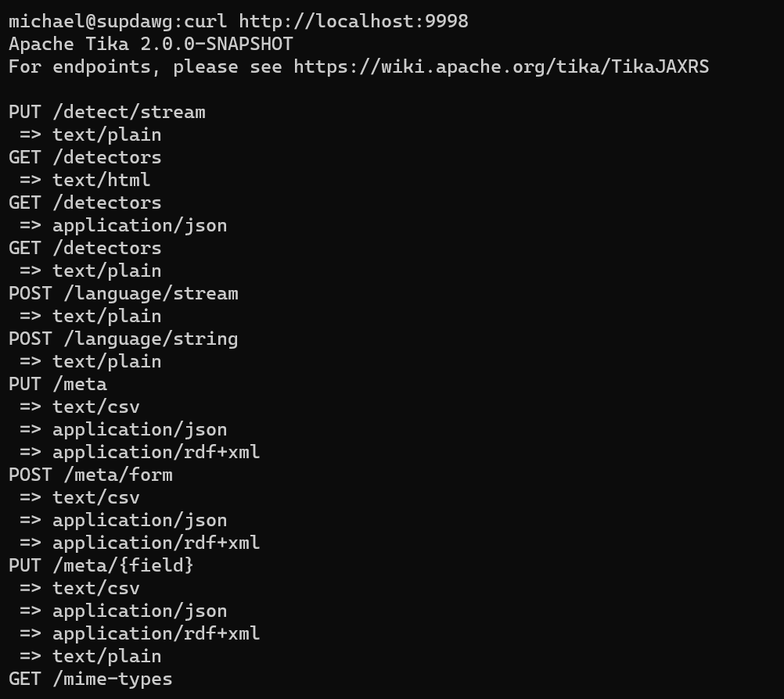Click the GET /mime-types endpoint line

pos(91,679)
